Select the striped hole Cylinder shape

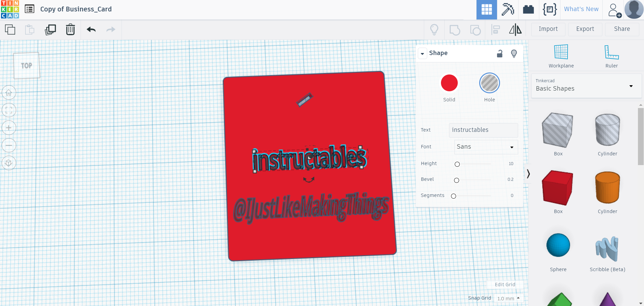point(607,130)
